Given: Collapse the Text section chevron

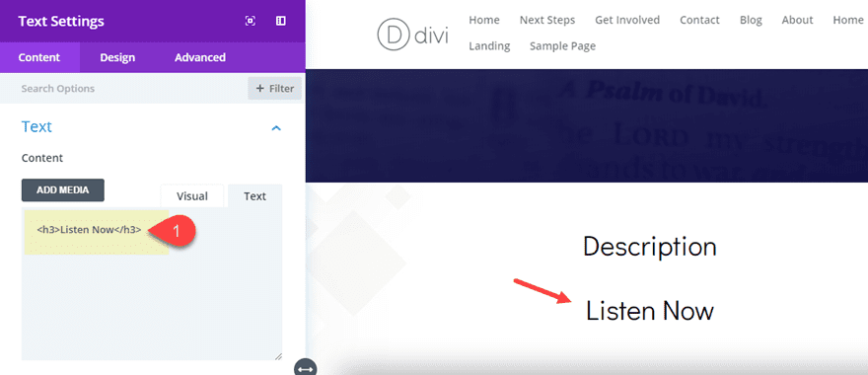Looking at the screenshot, I should pos(276,128).
